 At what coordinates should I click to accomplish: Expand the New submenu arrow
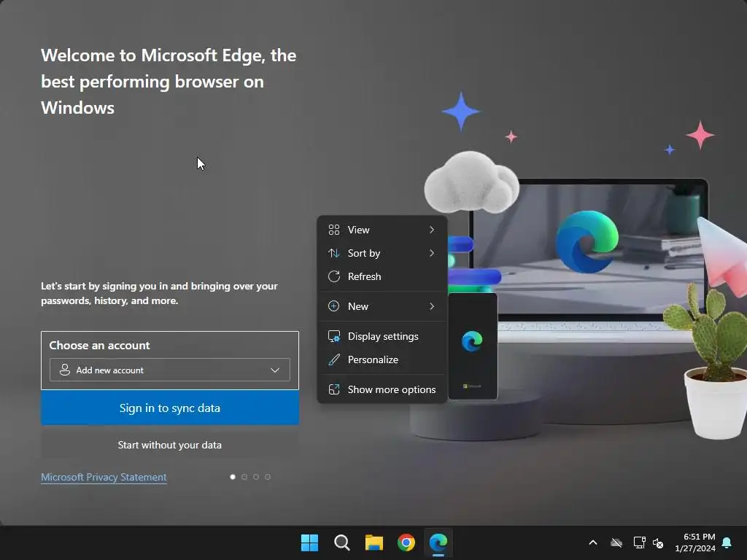pos(432,306)
